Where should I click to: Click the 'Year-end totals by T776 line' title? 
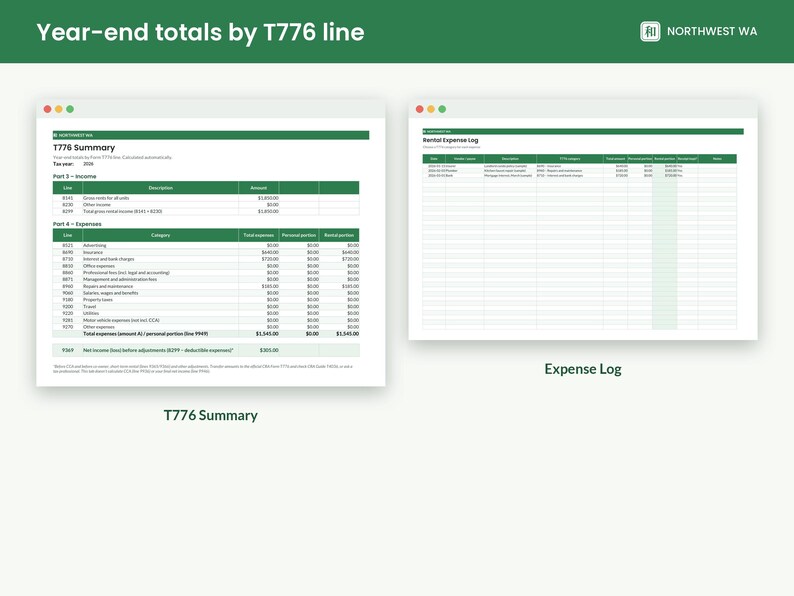click(201, 32)
